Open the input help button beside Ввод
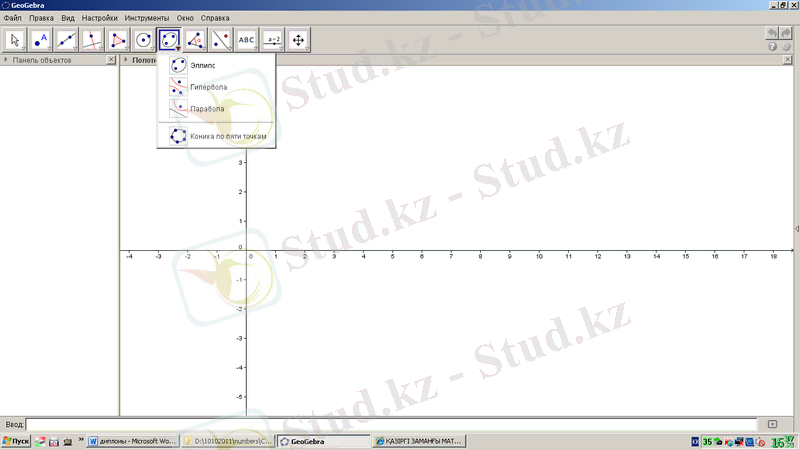This screenshot has width=800, height=450. pyautogui.click(x=772, y=424)
